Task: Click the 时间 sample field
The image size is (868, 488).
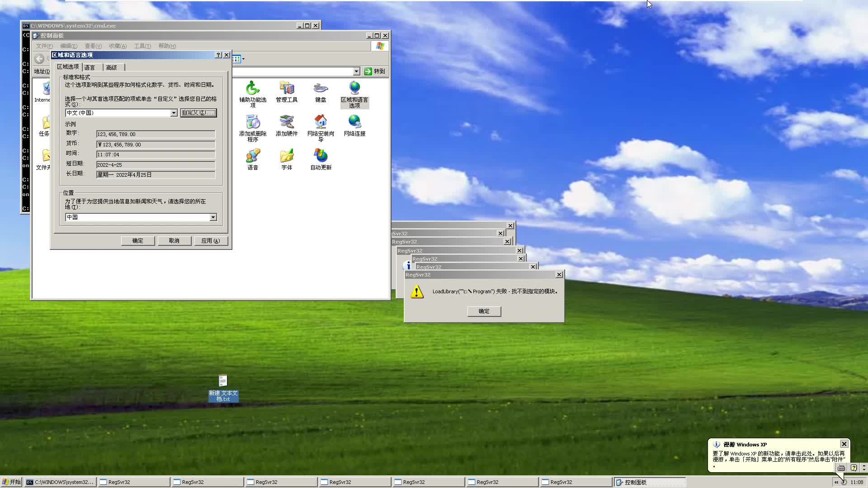Action: (156, 155)
